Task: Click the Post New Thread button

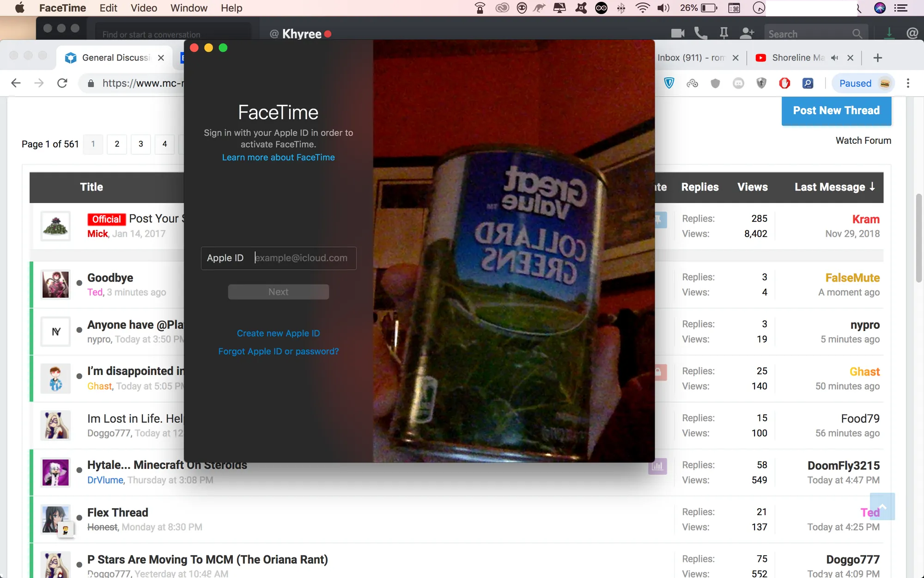Action: pyautogui.click(x=836, y=111)
